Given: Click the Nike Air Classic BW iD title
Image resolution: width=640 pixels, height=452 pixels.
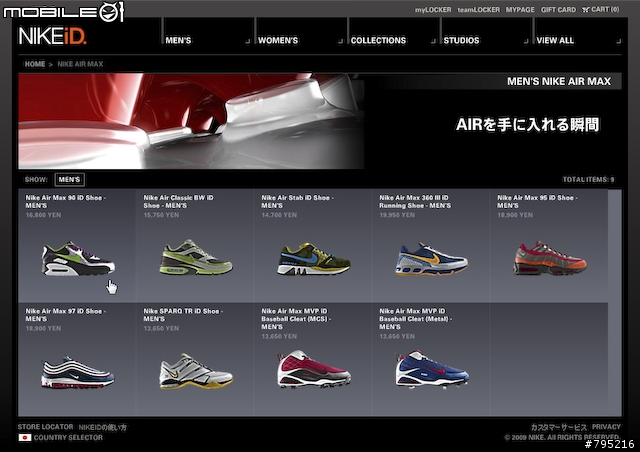Looking at the screenshot, I should coord(178,202).
